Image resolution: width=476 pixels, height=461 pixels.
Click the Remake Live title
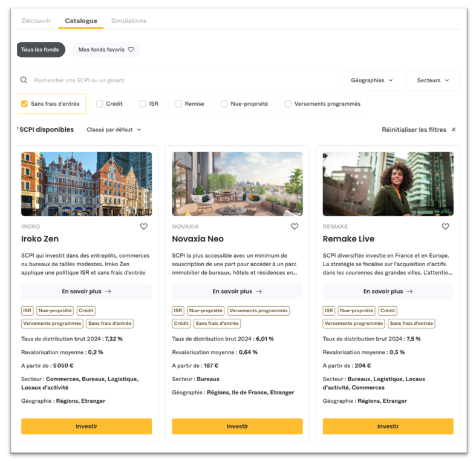click(x=348, y=239)
